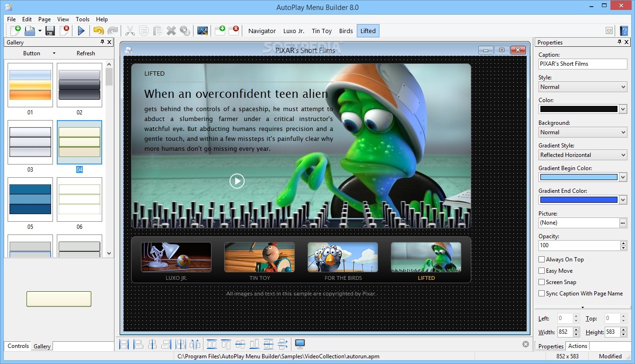Align bottom edges in bottom toolbar
This screenshot has height=364, width=635.
tap(255, 344)
